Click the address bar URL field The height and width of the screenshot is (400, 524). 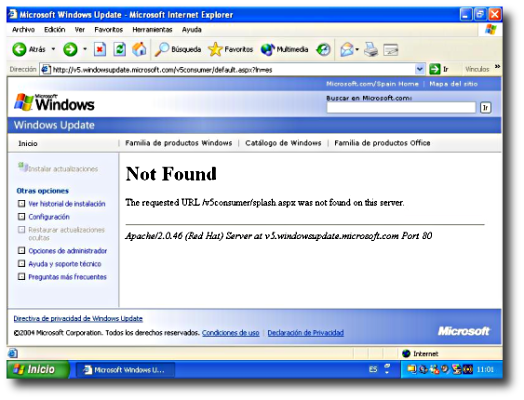[x=233, y=70]
